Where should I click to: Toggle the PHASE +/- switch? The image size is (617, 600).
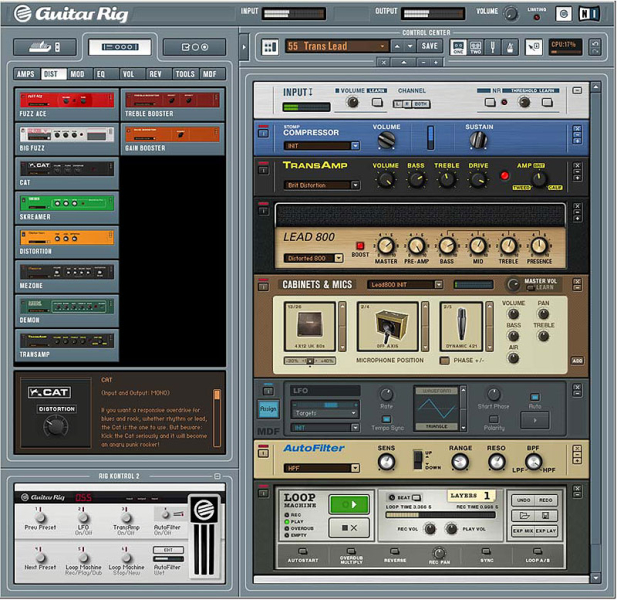click(445, 360)
